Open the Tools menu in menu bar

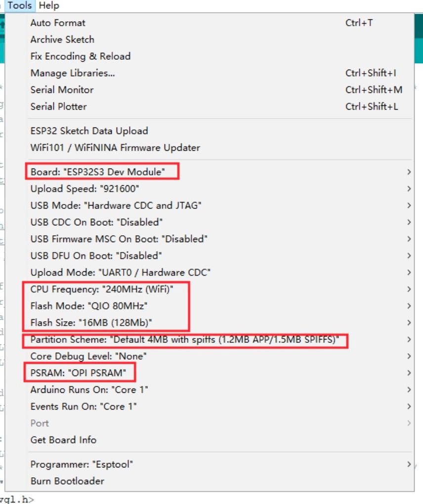(20, 5)
